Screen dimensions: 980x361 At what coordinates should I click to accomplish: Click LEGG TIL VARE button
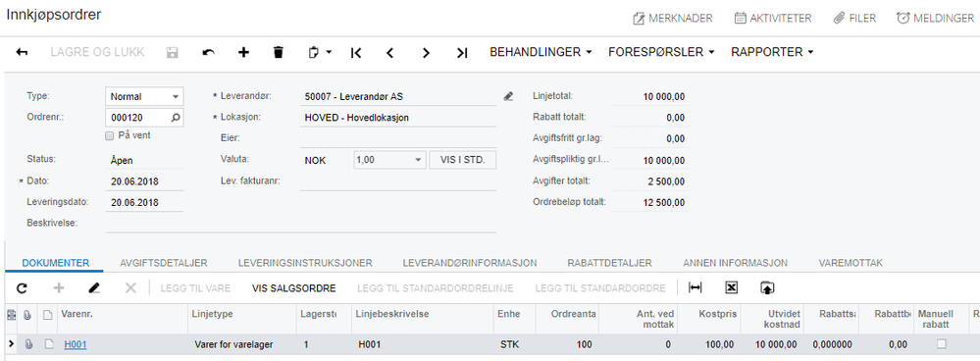pyautogui.click(x=195, y=288)
